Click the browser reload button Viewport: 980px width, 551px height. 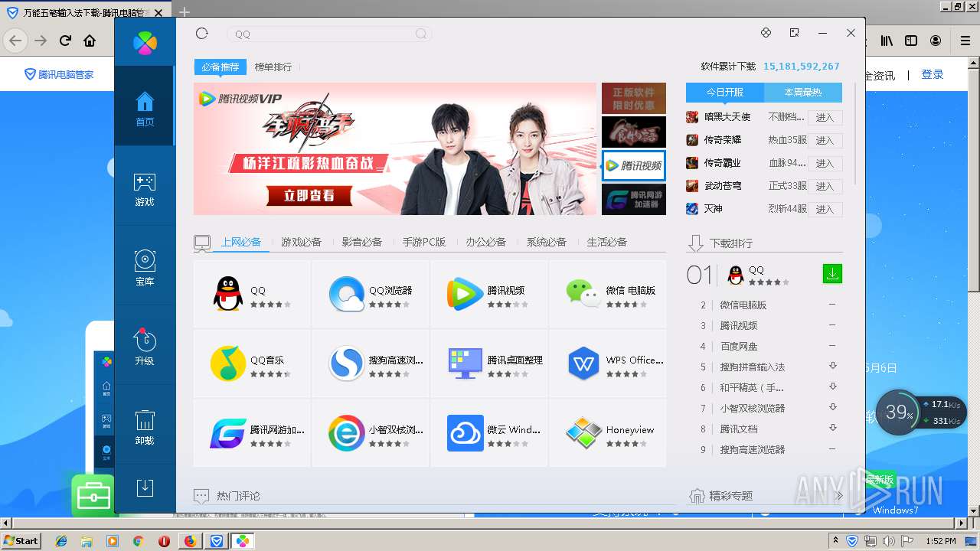click(x=65, y=41)
